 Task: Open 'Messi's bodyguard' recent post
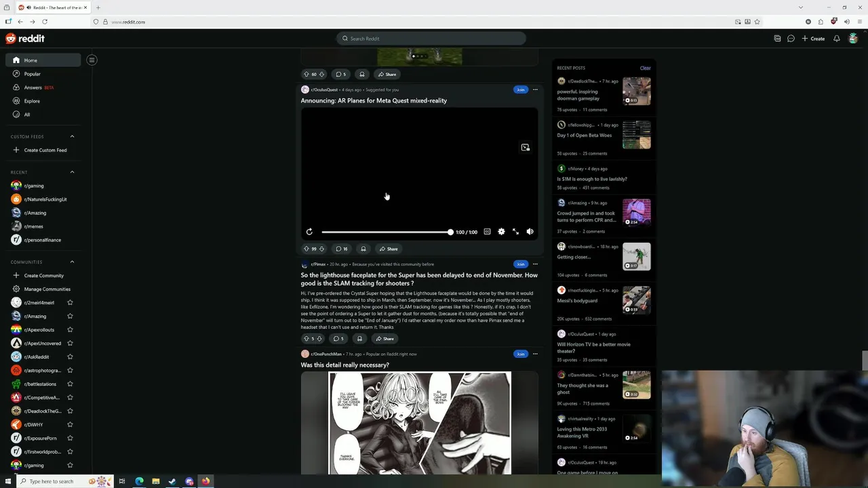coord(577,300)
